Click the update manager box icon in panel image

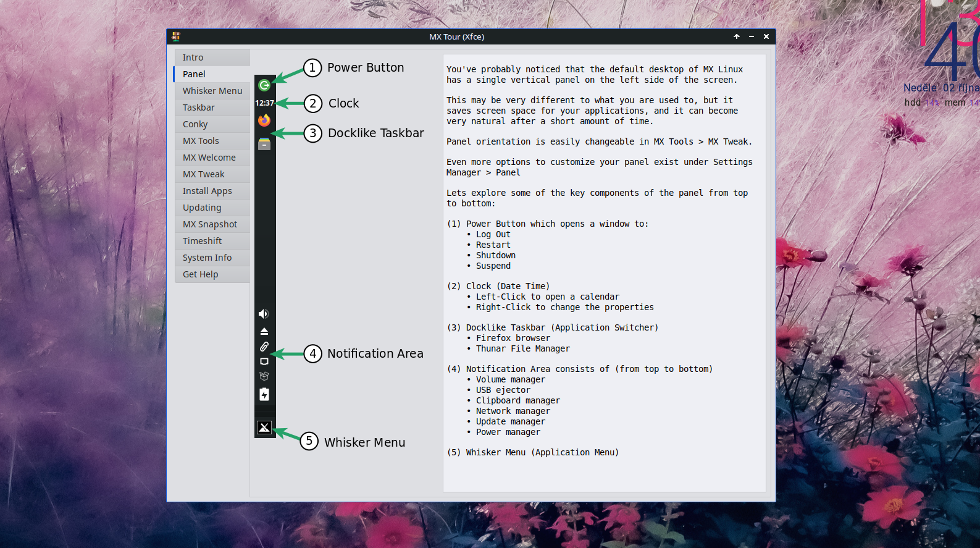[264, 376]
